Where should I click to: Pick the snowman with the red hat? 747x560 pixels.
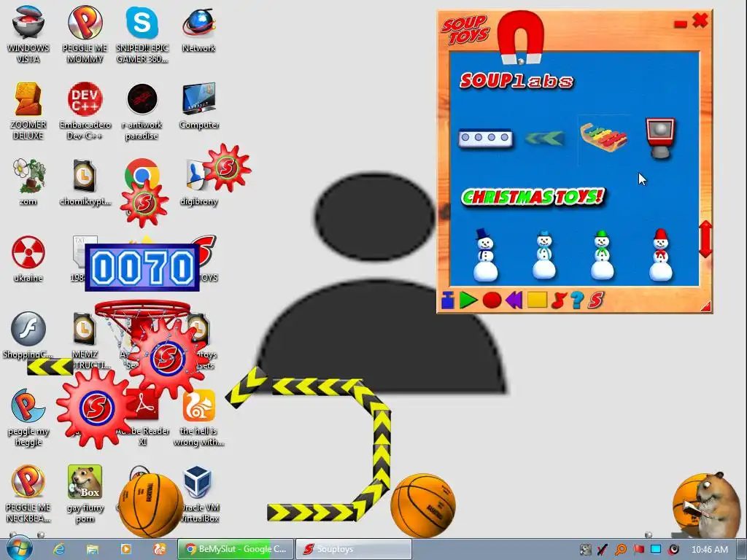click(661, 255)
